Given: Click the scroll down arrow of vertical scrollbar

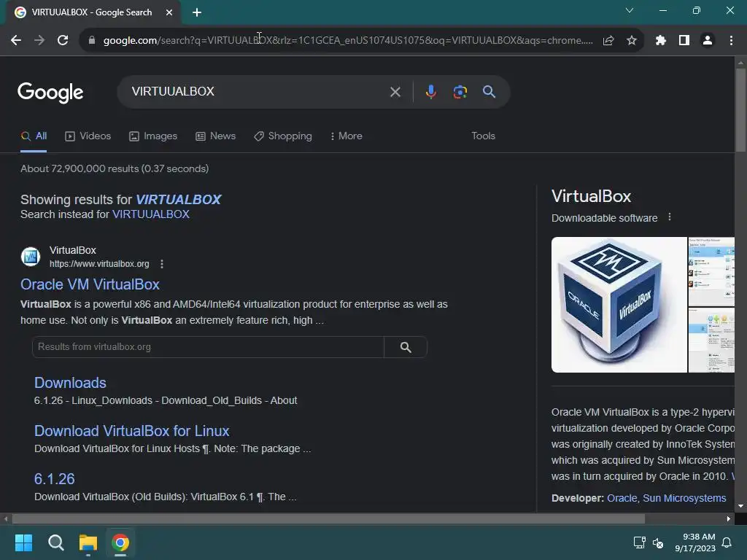Looking at the screenshot, I should 740,506.
